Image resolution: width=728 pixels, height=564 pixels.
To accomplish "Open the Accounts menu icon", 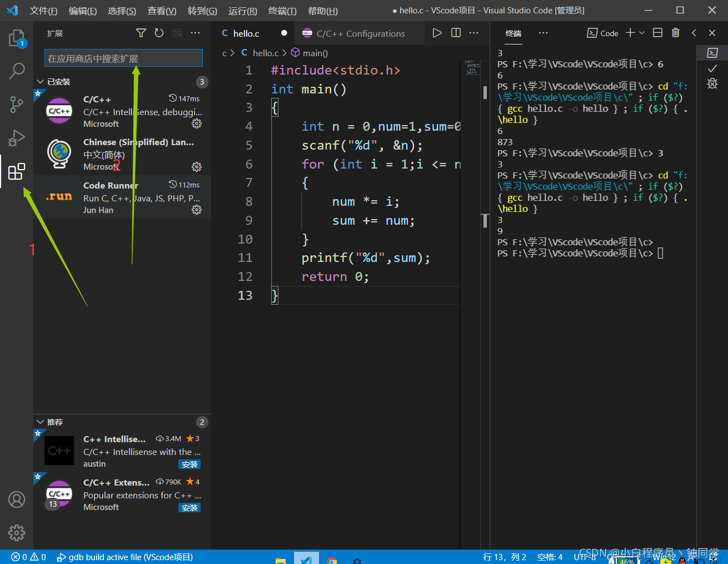I will tap(17, 499).
